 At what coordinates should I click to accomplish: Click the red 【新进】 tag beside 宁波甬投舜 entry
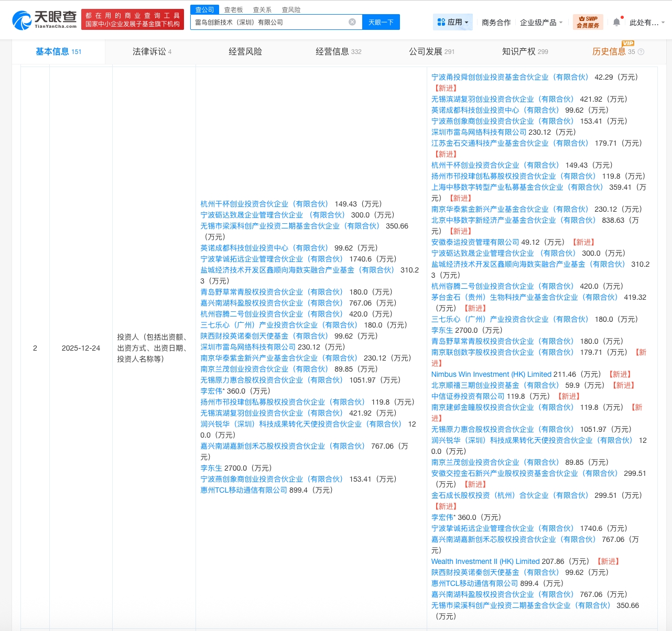(445, 88)
